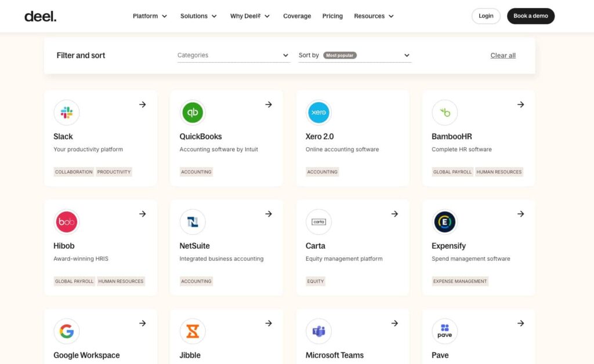
Task: Go to the Pricing page
Action: [332, 16]
